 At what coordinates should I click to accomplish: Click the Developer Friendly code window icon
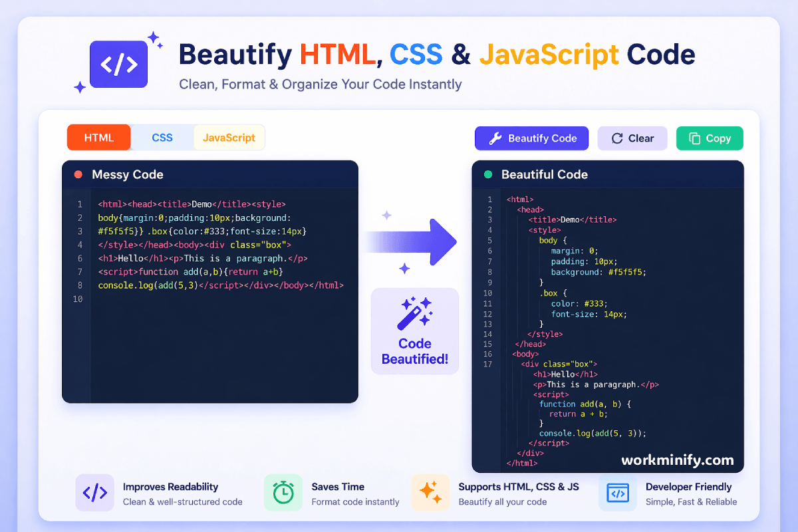tap(617, 493)
